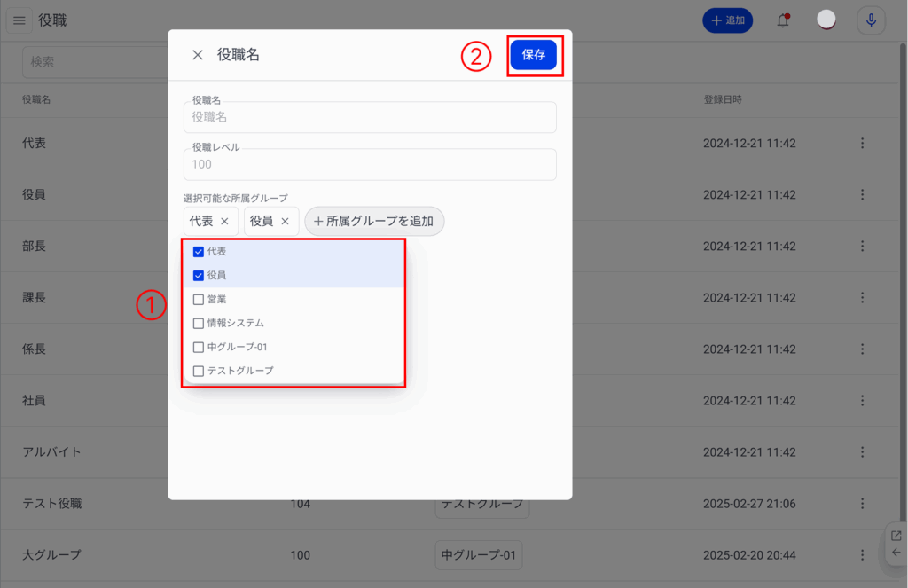Close the 役職名 dialog with X

pos(198,55)
